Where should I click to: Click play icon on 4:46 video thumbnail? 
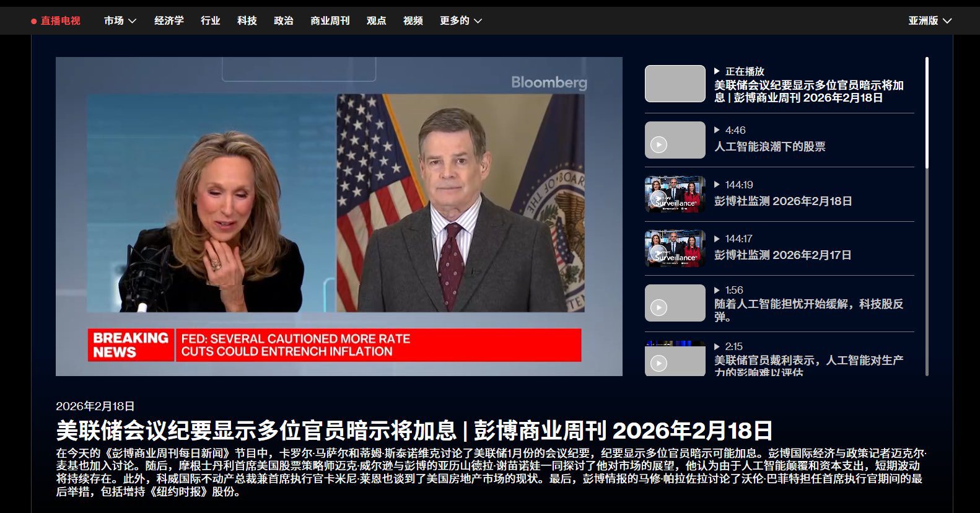(658, 145)
